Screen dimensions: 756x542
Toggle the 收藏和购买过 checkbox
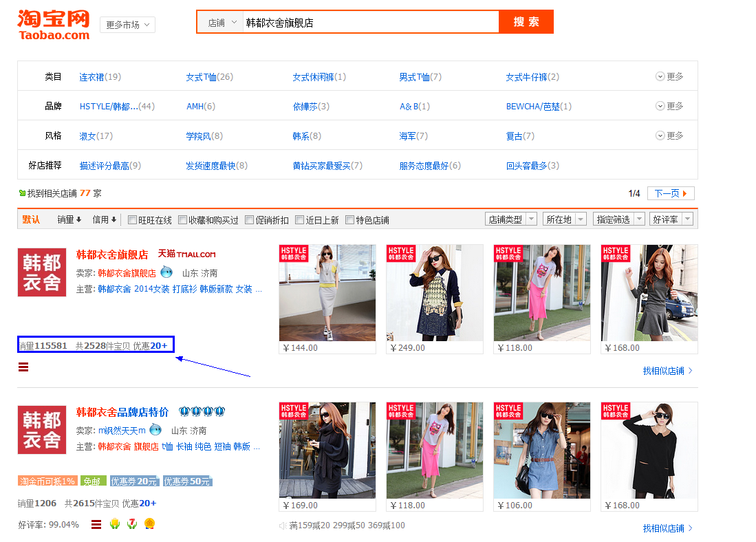(182, 220)
